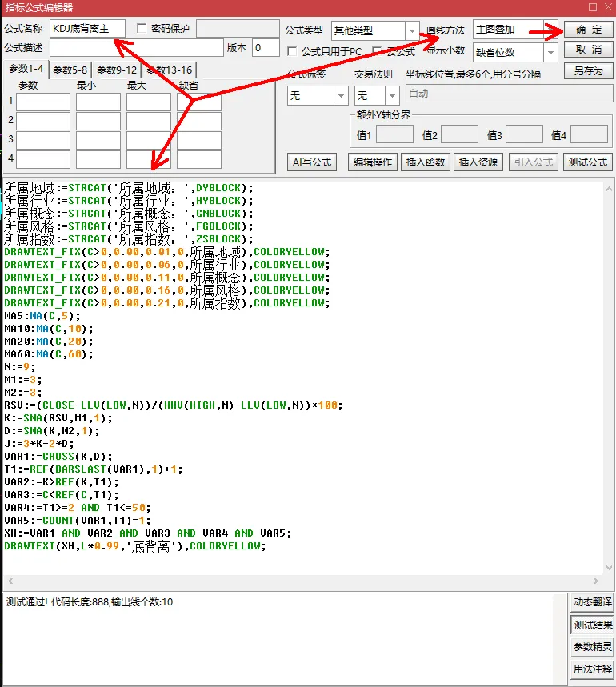Open the 显示小数 缺省位数 dropdown
The height and width of the screenshot is (687, 616).
(x=550, y=53)
